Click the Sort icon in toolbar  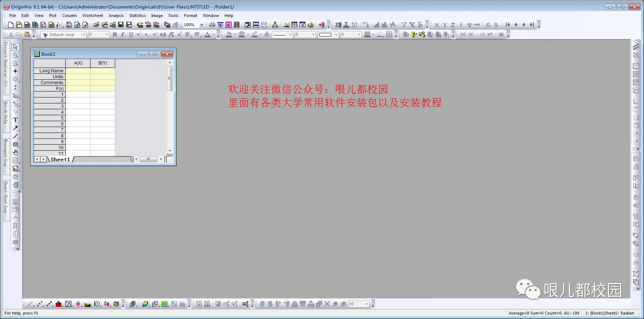point(354,25)
